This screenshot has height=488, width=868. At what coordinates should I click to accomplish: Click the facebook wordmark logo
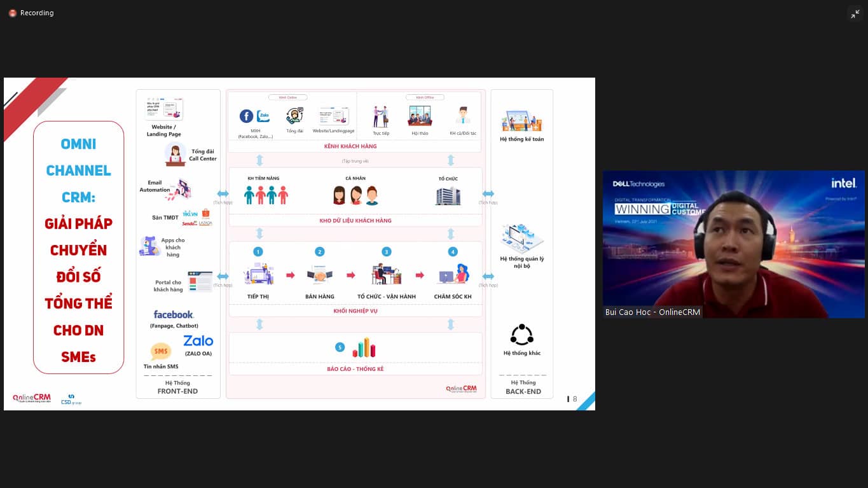tap(174, 314)
